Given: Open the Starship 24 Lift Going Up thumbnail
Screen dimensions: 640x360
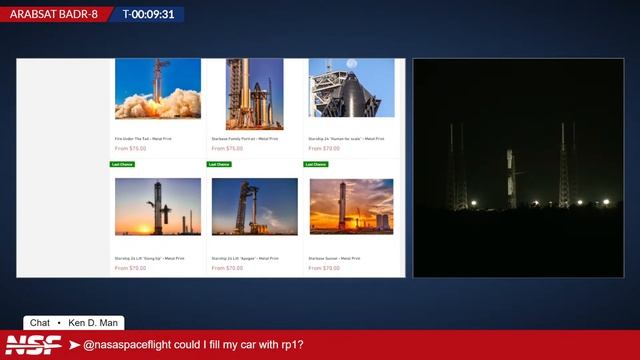Looking at the screenshot, I should click(158, 207).
